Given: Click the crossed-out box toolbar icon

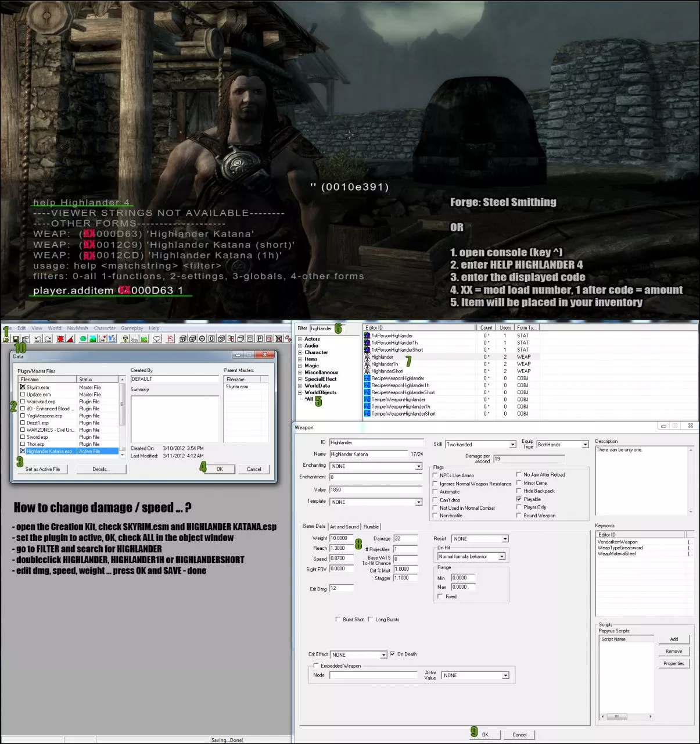Looking at the screenshot, I should pyautogui.click(x=279, y=339).
